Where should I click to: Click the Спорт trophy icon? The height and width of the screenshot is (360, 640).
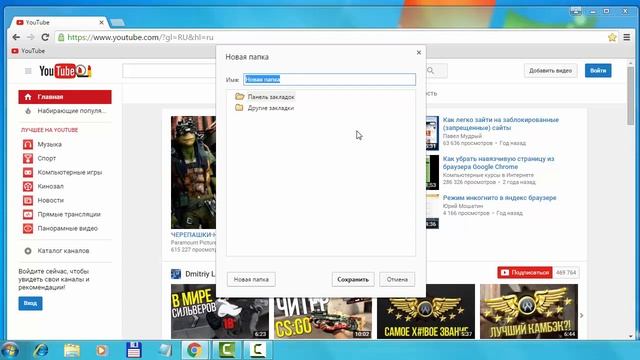pyautogui.click(x=28, y=158)
